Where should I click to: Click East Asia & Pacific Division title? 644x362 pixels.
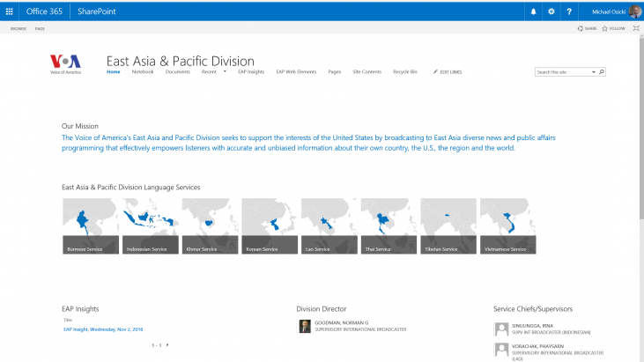click(181, 61)
